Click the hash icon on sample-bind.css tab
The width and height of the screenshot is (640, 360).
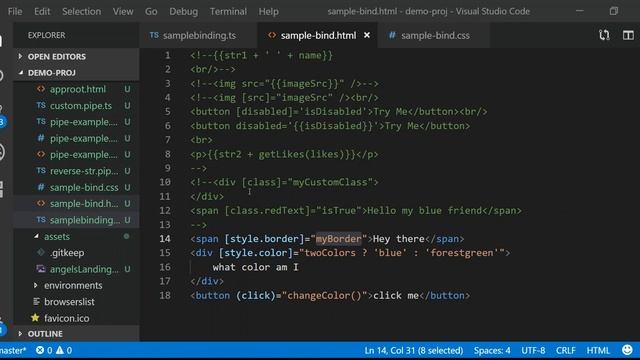point(392,35)
